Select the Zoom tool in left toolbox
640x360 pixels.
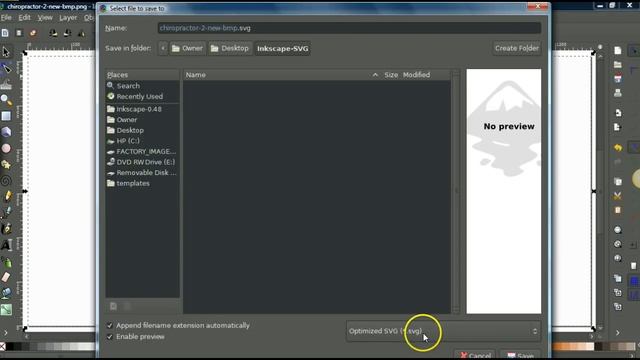point(6,100)
